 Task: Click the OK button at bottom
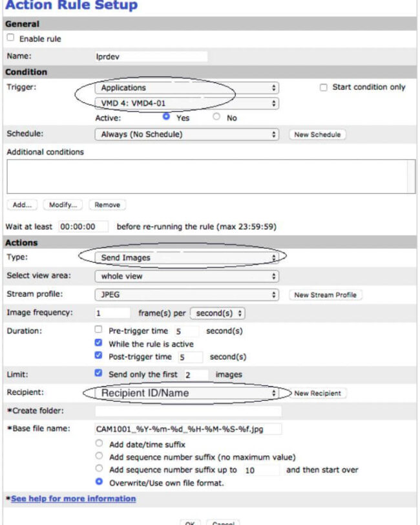[190, 522]
